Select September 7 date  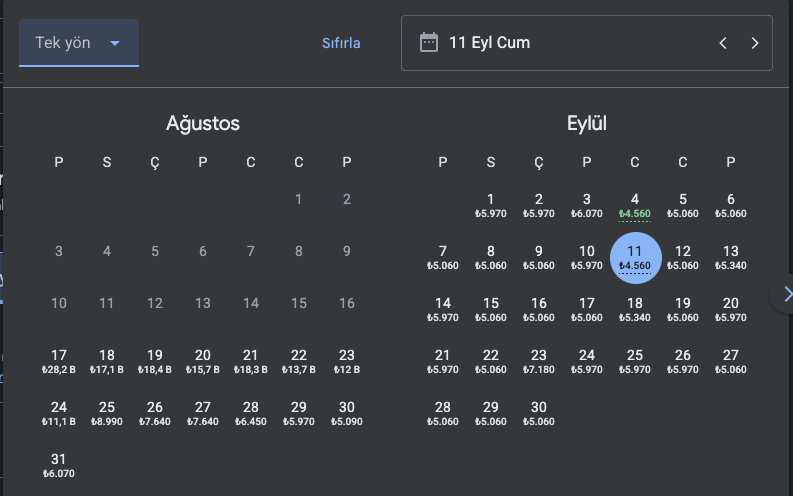click(443, 258)
